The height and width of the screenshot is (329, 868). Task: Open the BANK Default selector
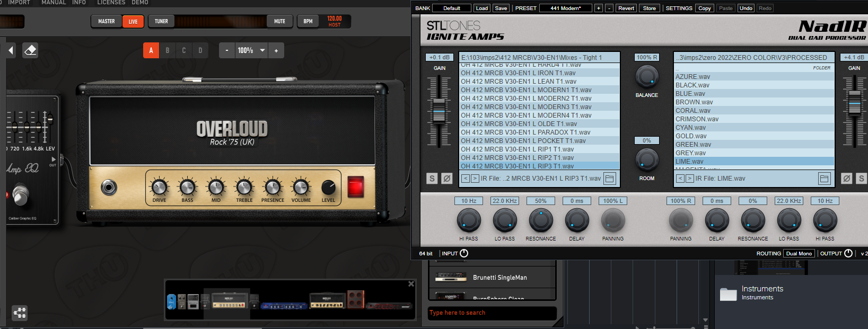click(x=452, y=8)
